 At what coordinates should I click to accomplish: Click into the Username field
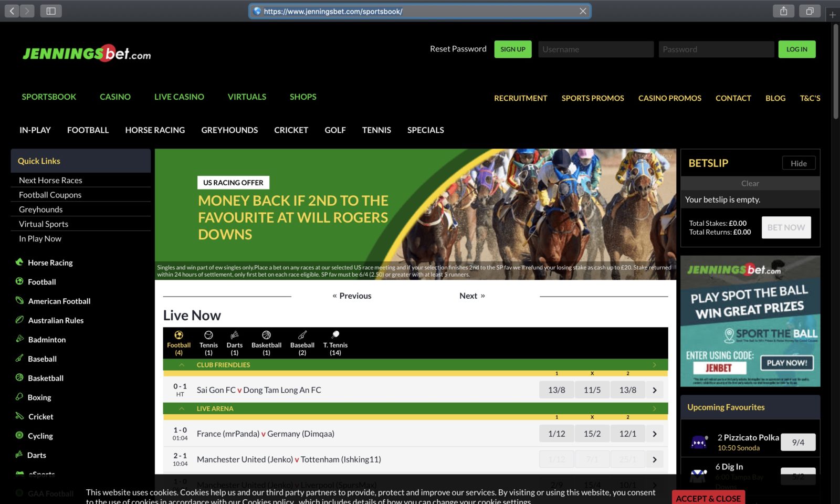(x=595, y=49)
